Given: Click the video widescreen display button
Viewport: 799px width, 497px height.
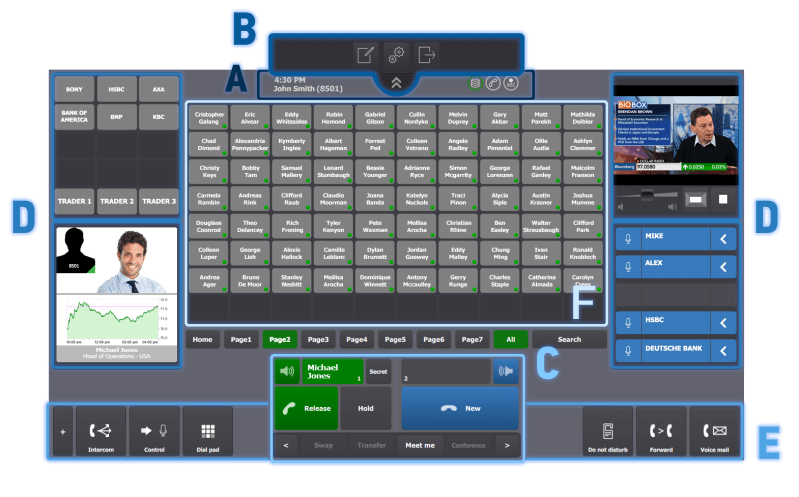Looking at the screenshot, I should 696,199.
